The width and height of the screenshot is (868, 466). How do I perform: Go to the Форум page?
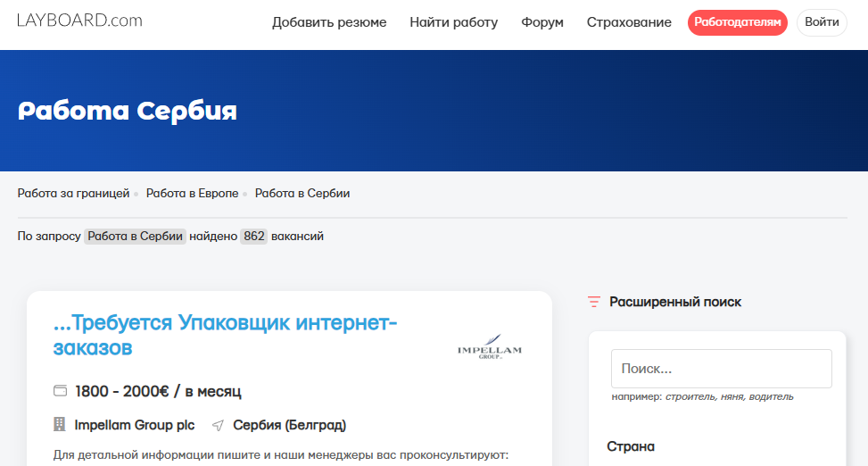[x=542, y=22]
